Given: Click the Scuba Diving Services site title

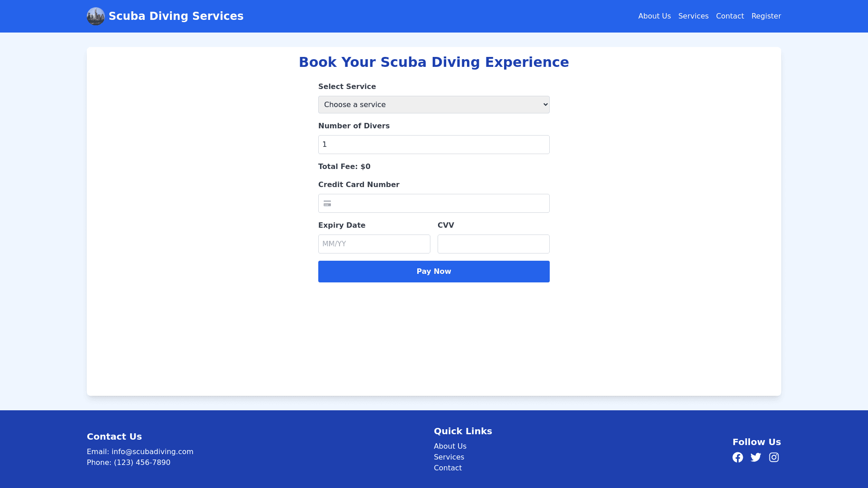Looking at the screenshot, I should [176, 16].
